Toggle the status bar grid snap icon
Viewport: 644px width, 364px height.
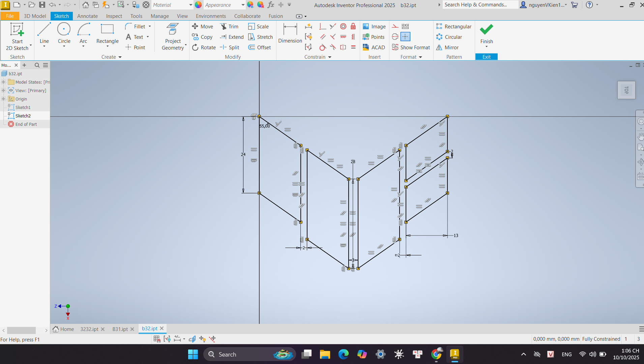pos(157,339)
